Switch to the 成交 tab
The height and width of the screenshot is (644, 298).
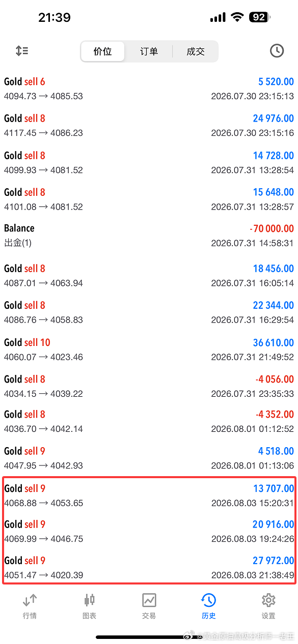(196, 51)
